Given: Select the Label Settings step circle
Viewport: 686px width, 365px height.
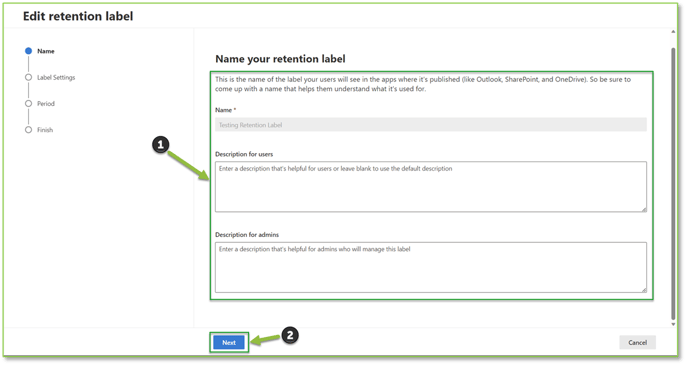Looking at the screenshot, I should (28, 77).
